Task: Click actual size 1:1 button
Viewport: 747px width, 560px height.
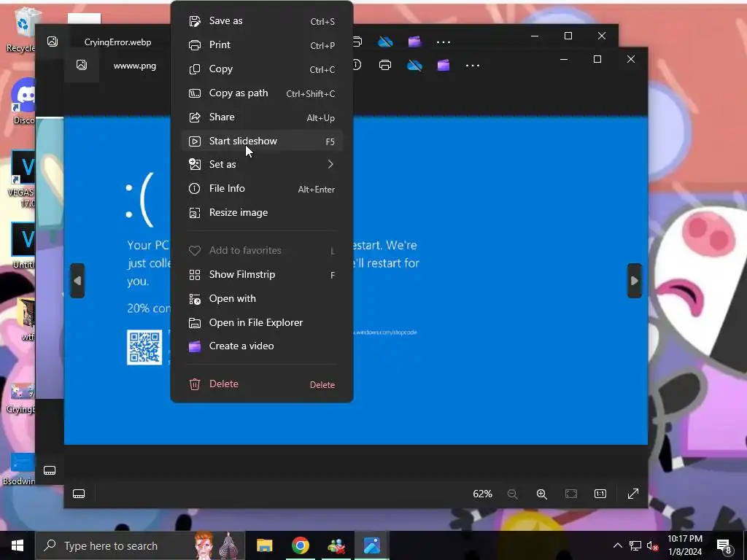Action: point(600,494)
